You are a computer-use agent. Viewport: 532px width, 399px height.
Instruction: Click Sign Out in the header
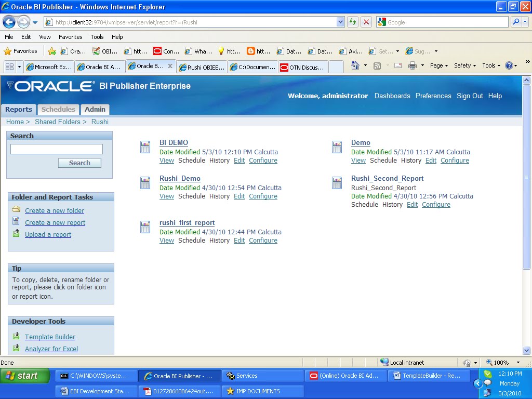(x=470, y=96)
